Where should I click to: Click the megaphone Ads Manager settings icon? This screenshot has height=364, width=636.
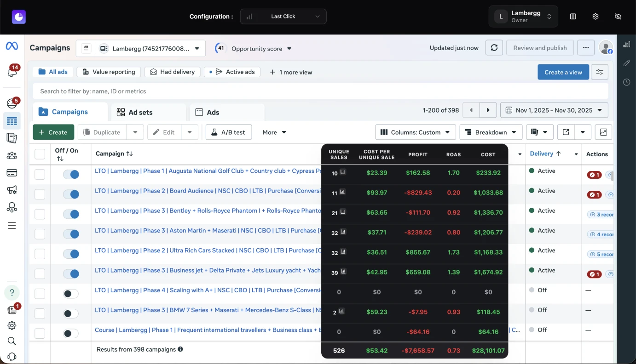pyautogui.click(x=12, y=189)
